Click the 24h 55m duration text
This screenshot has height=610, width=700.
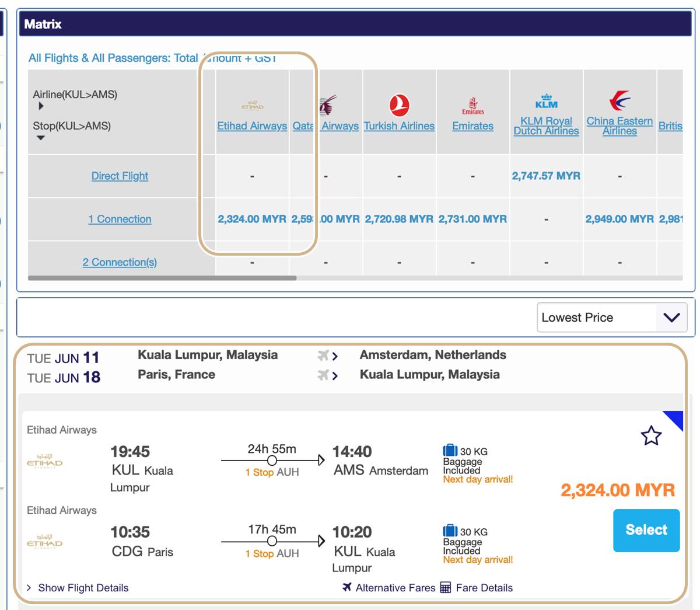click(x=272, y=449)
